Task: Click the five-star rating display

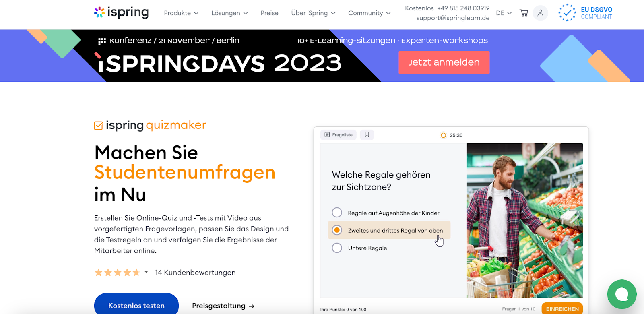Action: pos(117,273)
